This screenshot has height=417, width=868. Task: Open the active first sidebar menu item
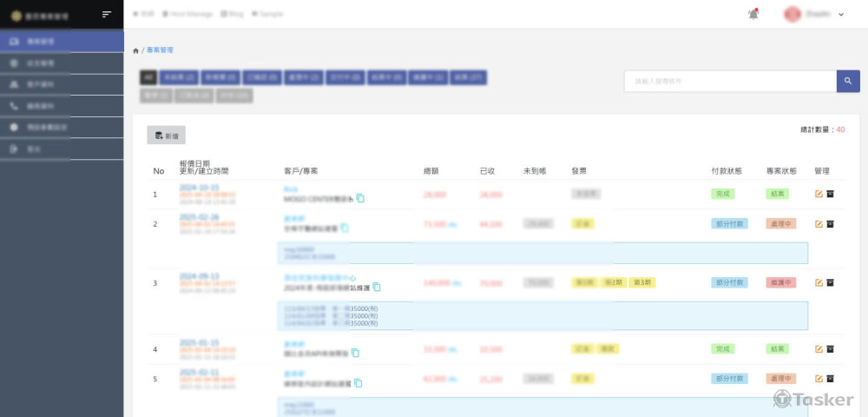point(61,41)
